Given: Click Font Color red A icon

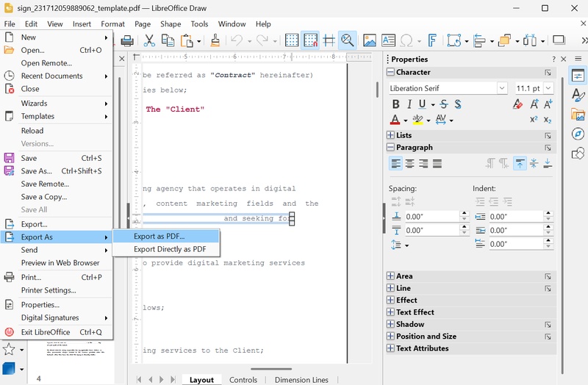Looking at the screenshot, I should [395, 120].
